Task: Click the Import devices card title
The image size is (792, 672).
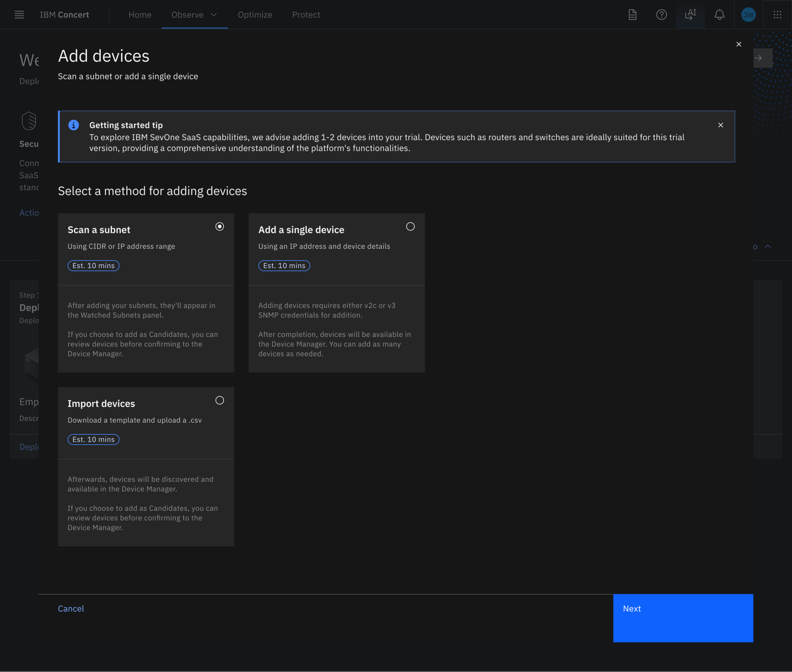Action: 101,403
